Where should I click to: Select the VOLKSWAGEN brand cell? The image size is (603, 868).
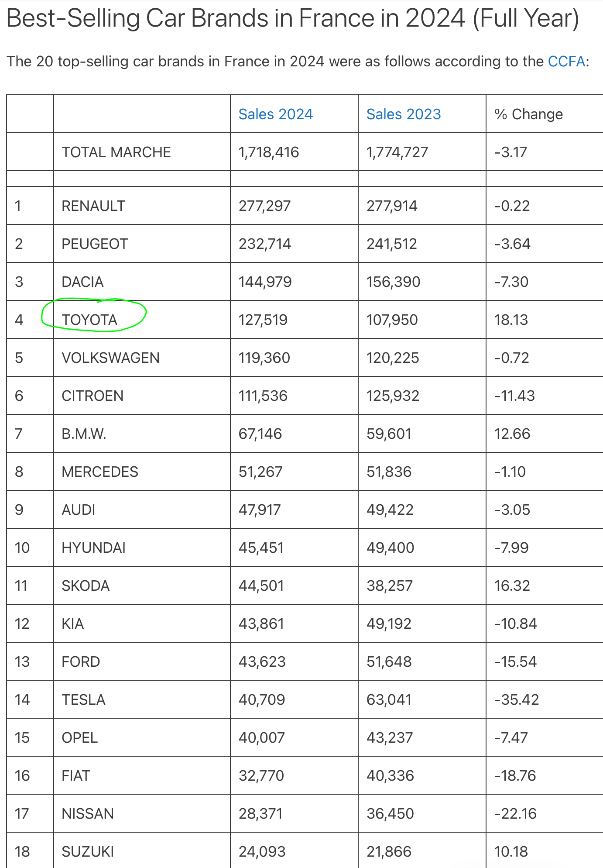pyautogui.click(x=110, y=358)
